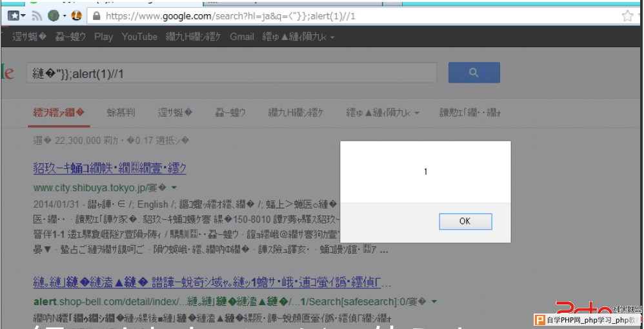This screenshot has width=644, height=329.
Task: Open the star bookmarks toolbar menu
Action: coord(16,16)
